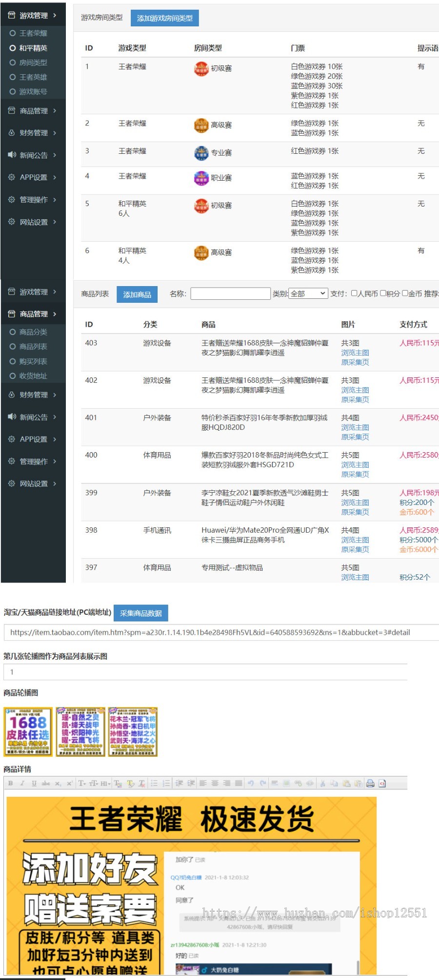Image resolution: width=439 pixels, height=980 pixels.
Task: Open 浏览主图 link for product 403
Action: coord(355,353)
